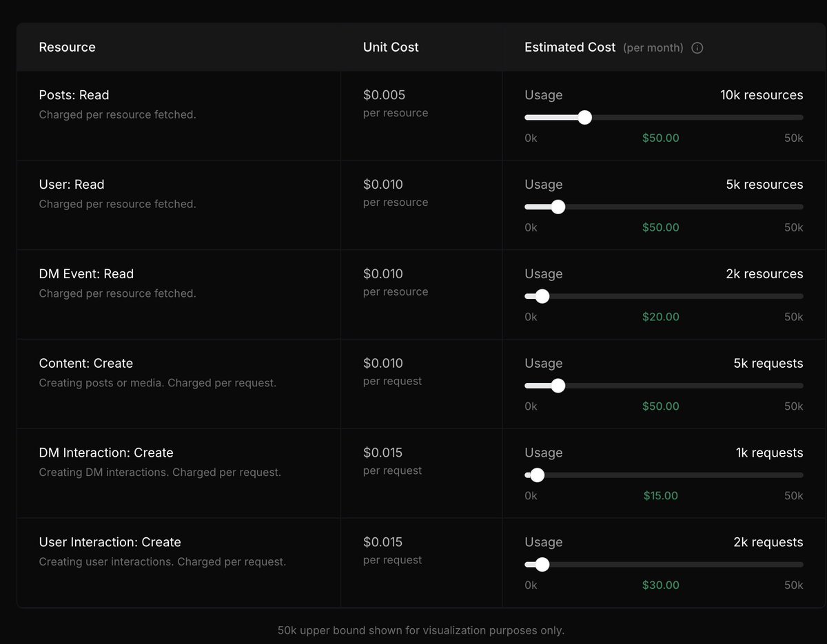Click the Estimated Cost column header
The image size is (827, 644).
tap(570, 48)
